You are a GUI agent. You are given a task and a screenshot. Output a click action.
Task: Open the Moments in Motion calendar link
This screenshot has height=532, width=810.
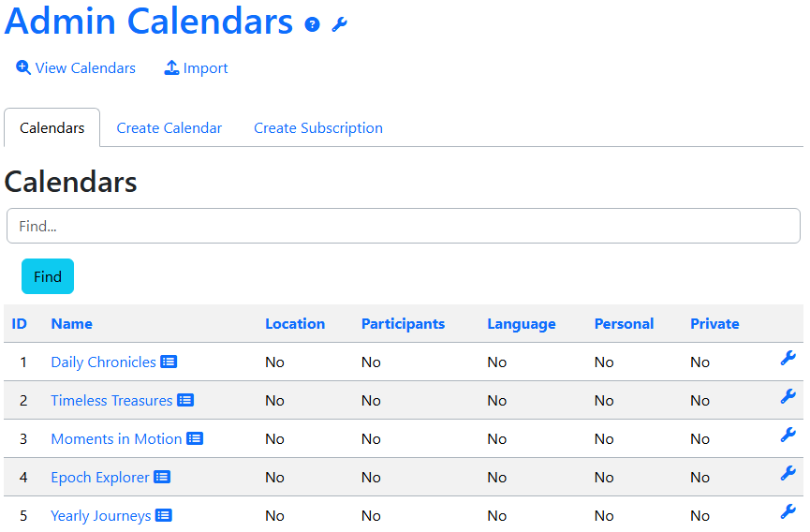point(116,439)
